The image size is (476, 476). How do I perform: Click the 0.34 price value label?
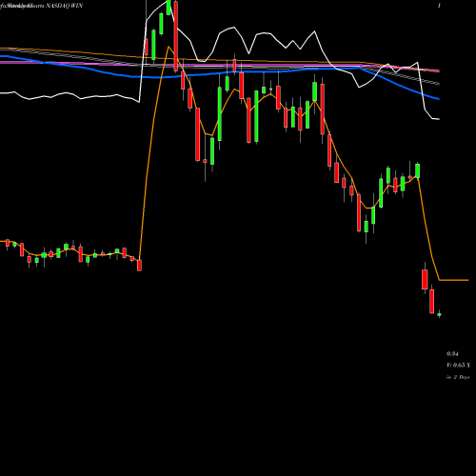pos(452,354)
